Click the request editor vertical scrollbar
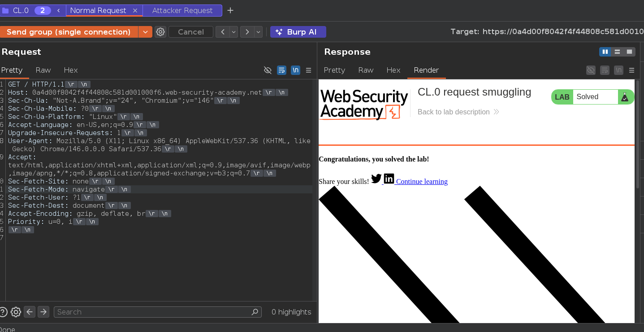The height and width of the screenshot is (332, 644). (314, 190)
